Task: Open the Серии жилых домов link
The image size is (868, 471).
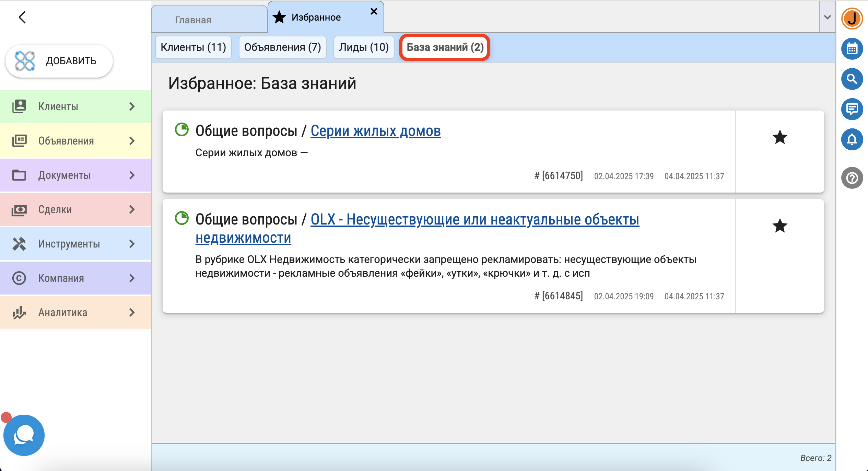Action: [x=375, y=131]
